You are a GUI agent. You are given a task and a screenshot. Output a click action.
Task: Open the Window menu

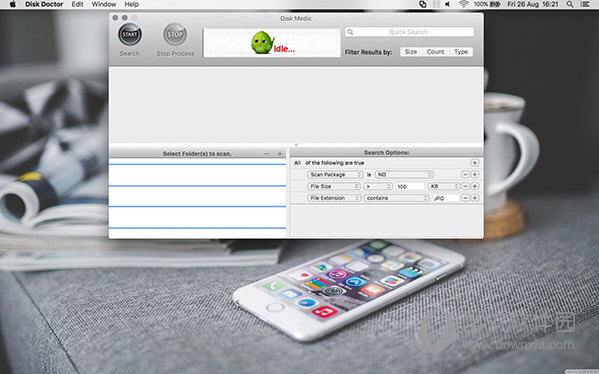point(104,4)
